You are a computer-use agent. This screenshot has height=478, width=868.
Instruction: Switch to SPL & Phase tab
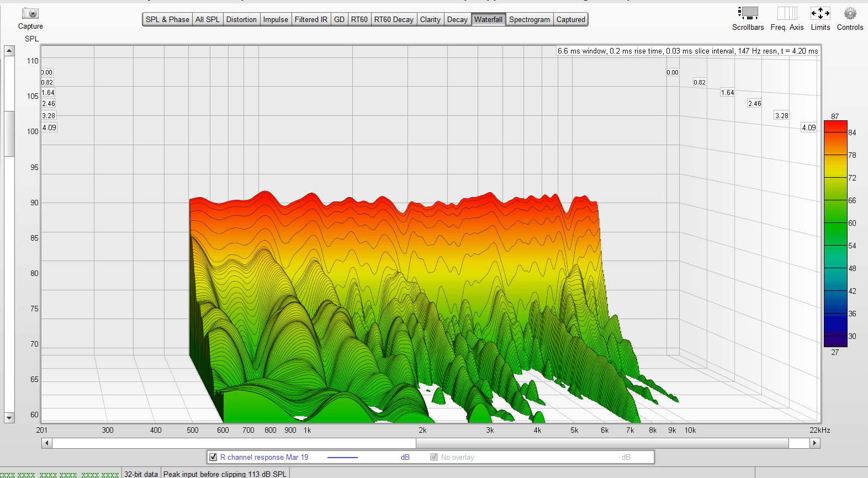[x=167, y=19]
